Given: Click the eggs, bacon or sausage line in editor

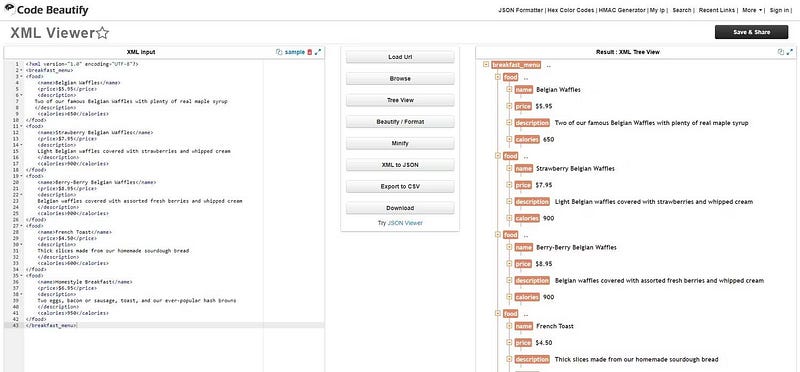Looking at the screenshot, I should 137,301.
